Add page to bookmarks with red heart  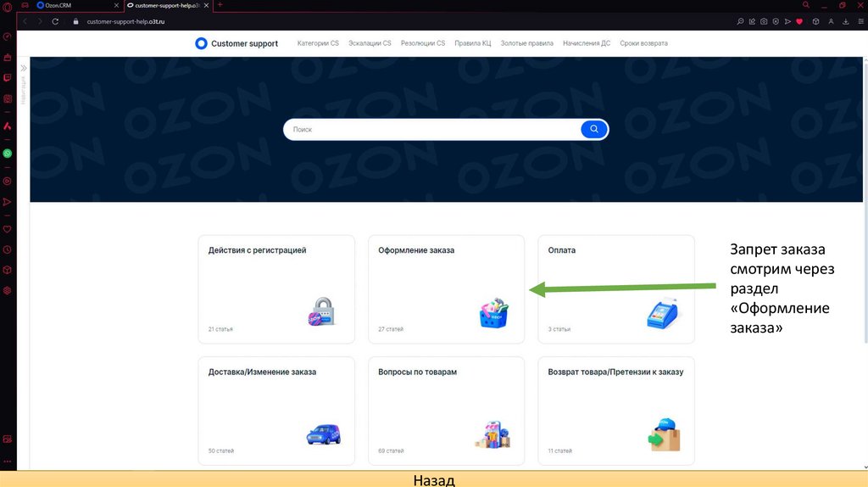point(799,21)
